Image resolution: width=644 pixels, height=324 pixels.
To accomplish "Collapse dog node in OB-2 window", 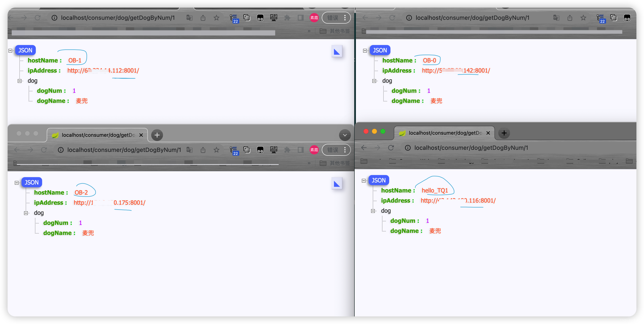I will [x=26, y=213].
